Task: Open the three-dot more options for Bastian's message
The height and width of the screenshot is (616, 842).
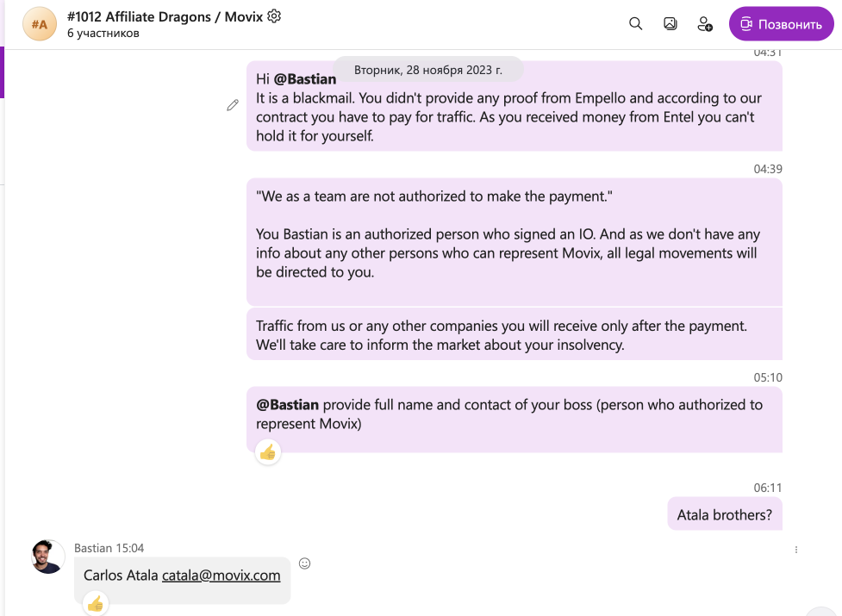Action: [795, 550]
